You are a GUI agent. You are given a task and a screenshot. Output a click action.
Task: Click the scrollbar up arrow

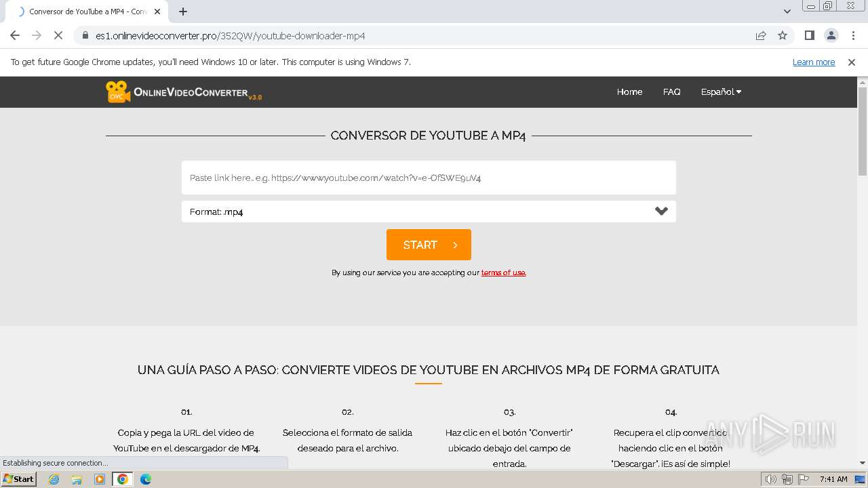click(x=863, y=82)
